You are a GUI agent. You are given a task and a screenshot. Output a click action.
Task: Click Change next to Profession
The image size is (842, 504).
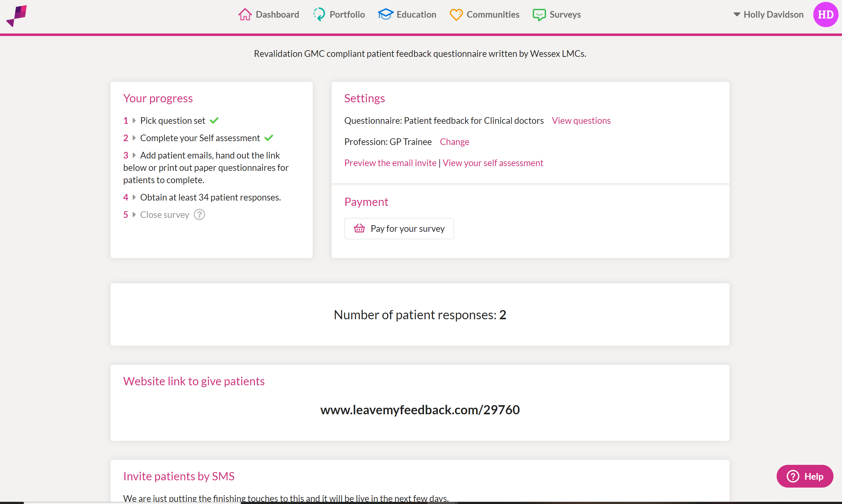(x=454, y=141)
